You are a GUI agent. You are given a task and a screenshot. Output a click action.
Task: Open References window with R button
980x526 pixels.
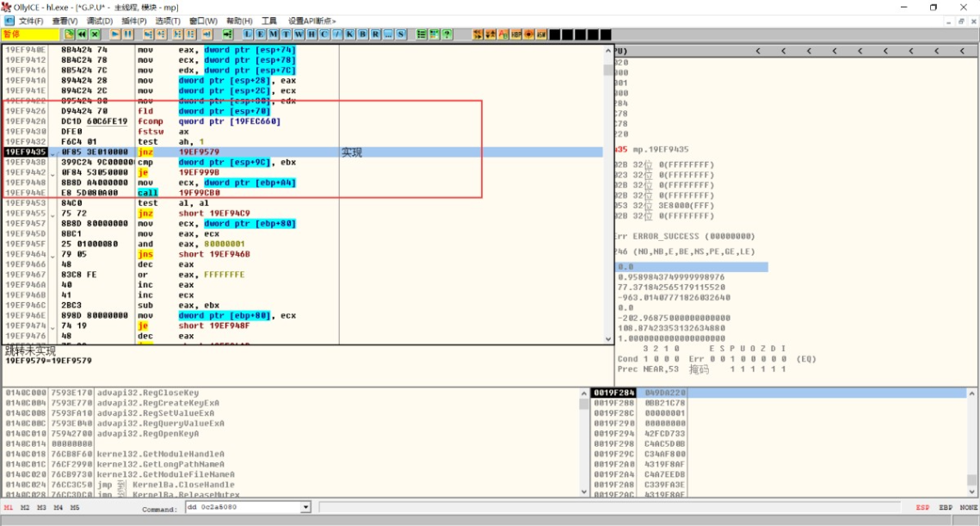pyautogui.click(x=376, y=34)
